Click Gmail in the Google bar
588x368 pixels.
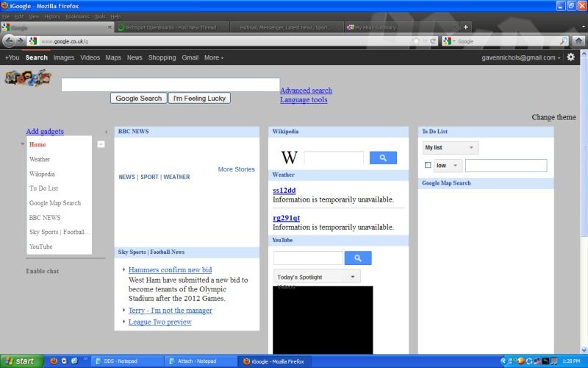click(x=190, y=57)
